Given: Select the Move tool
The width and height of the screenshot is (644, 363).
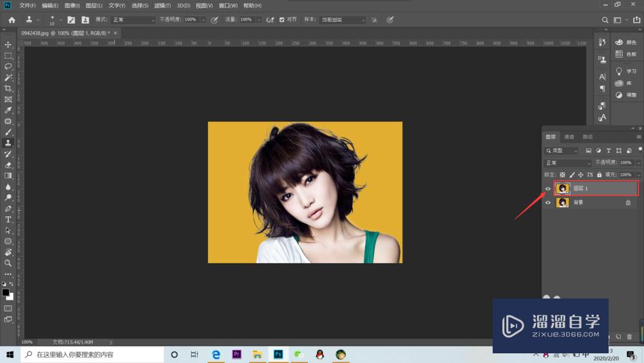Looking at the screenshot, I should click(8, 44).
